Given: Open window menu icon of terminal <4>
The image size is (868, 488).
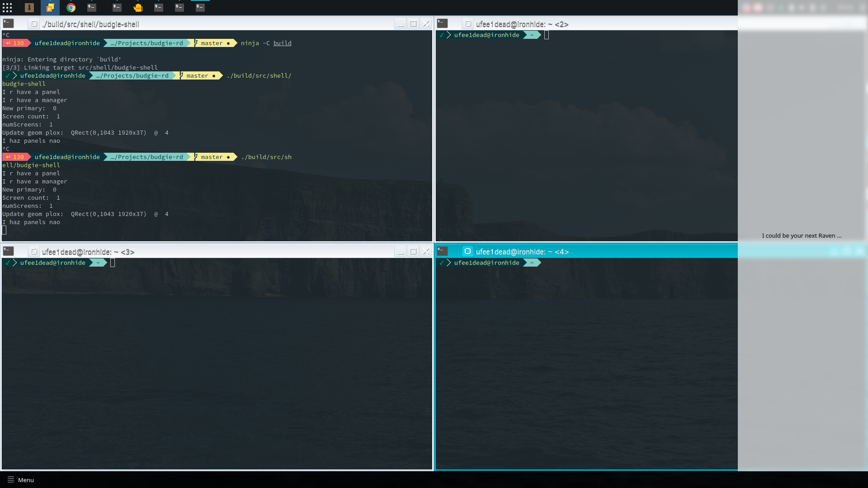Looking at the screenshot, I should coord(443,251).
